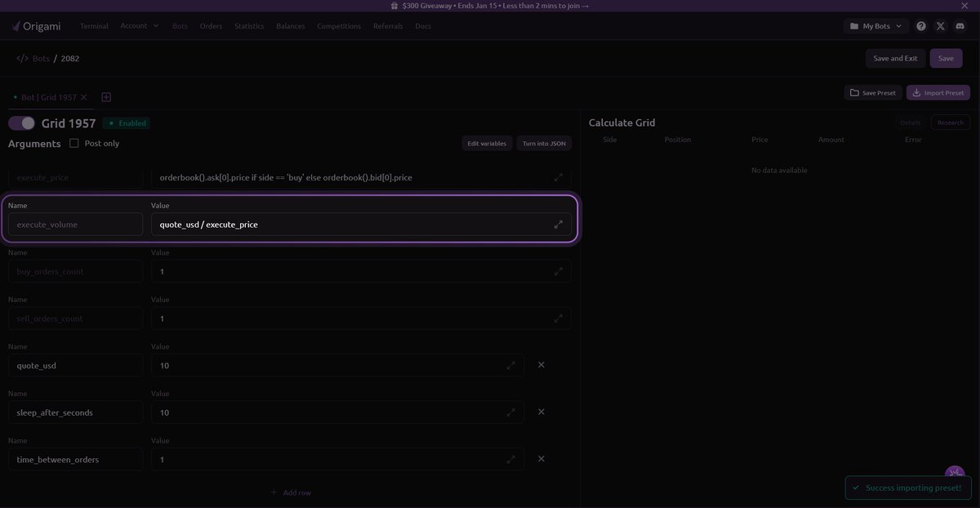Open the Orders menu item
Screen dimensions: 980x508
(x=211, y=26)
